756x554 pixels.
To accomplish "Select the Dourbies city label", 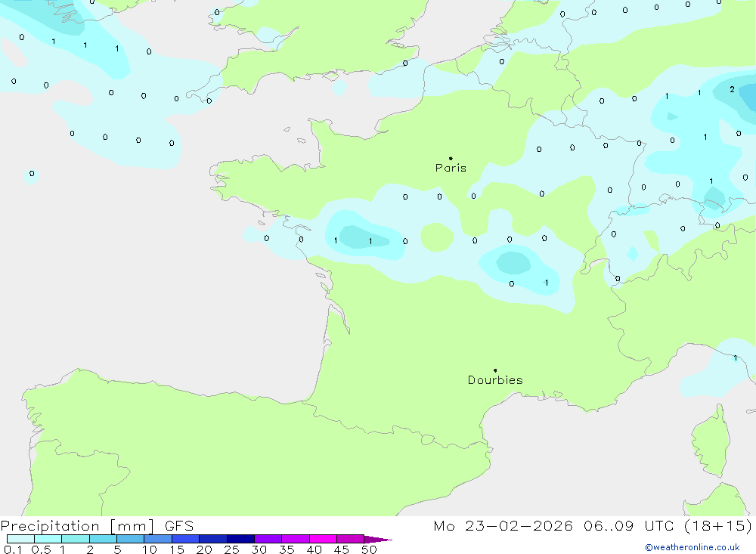I will click(x=495, y=380).
